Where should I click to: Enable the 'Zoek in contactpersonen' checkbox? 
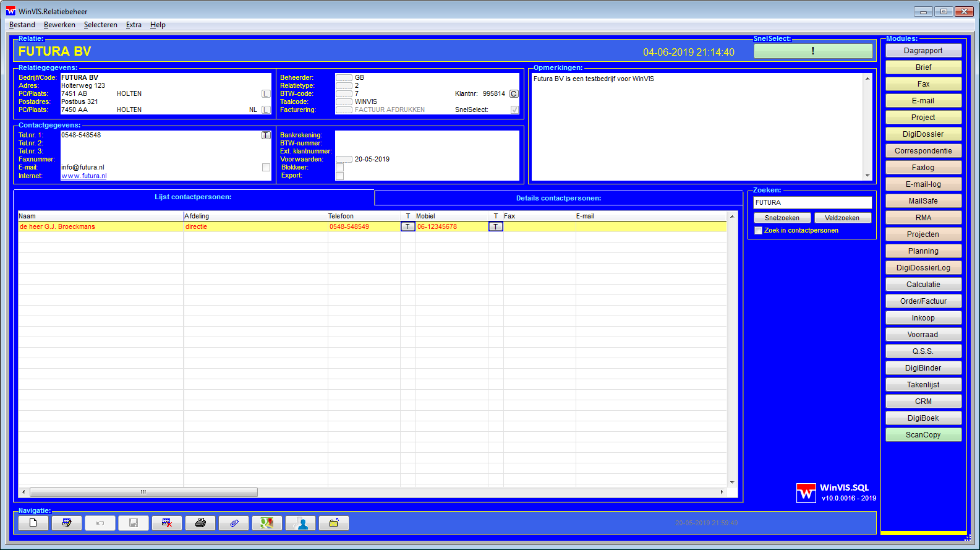[x=759, y=231]
